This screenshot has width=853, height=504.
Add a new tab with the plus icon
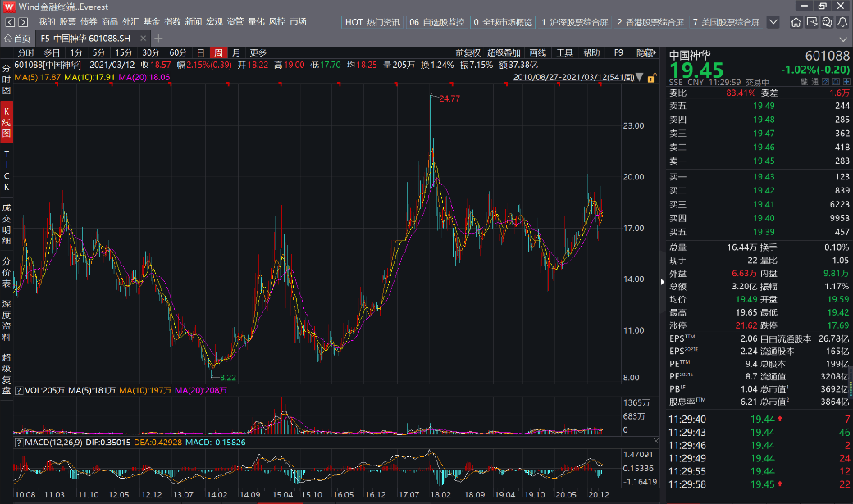[x=158, y=38]
